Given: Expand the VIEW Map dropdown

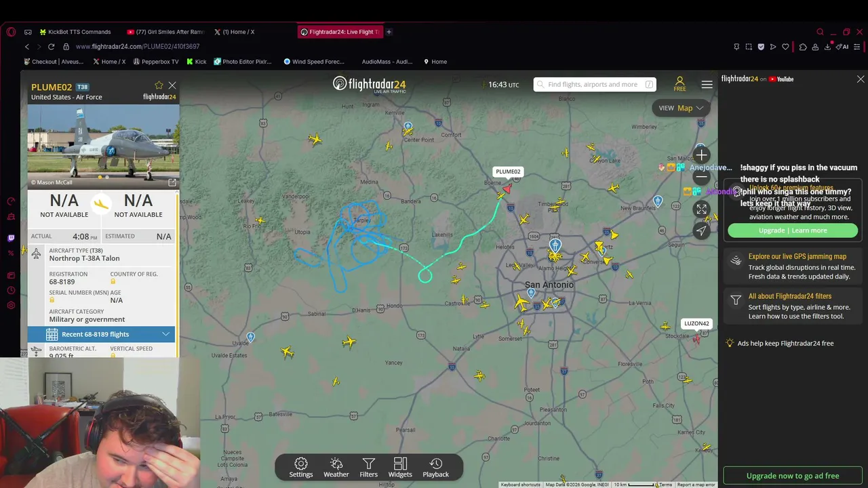Looking at the screenshot, I should (x=681, y=108).
